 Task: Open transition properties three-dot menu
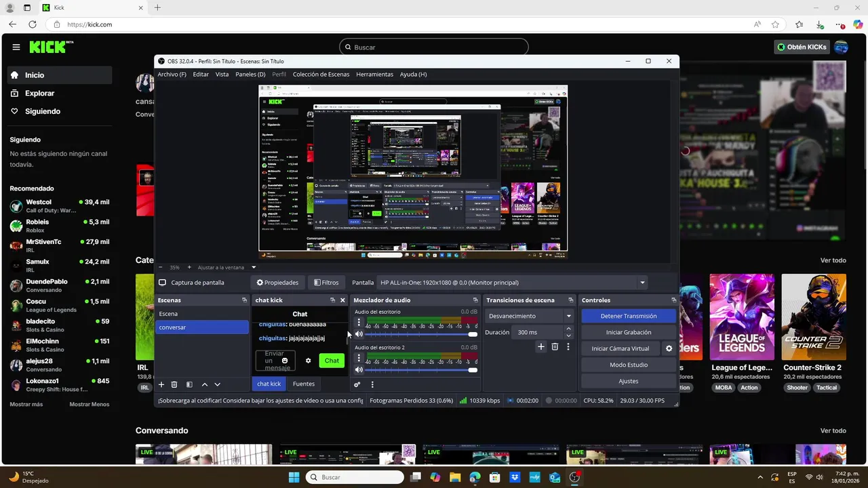click(568, 346)
